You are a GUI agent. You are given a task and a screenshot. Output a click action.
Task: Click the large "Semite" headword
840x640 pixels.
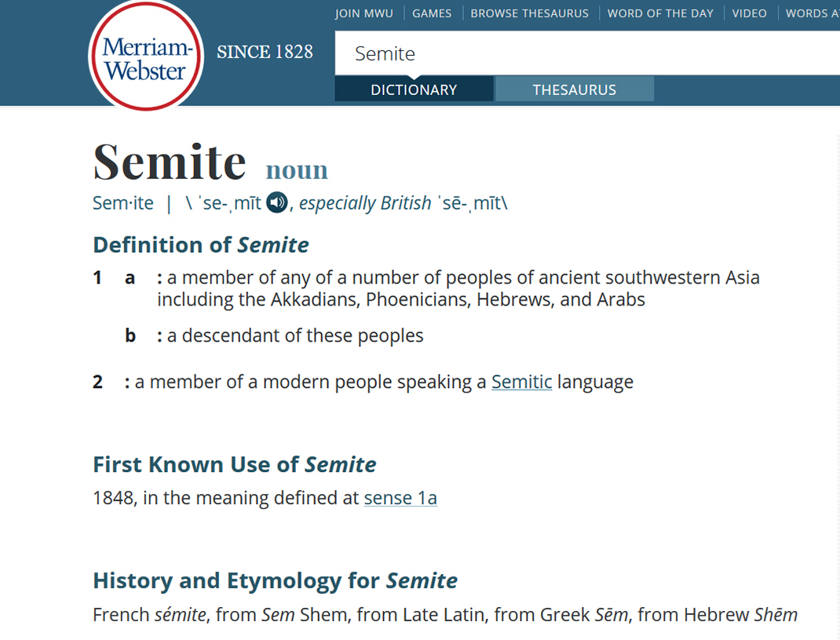click(x=170, y=161)
